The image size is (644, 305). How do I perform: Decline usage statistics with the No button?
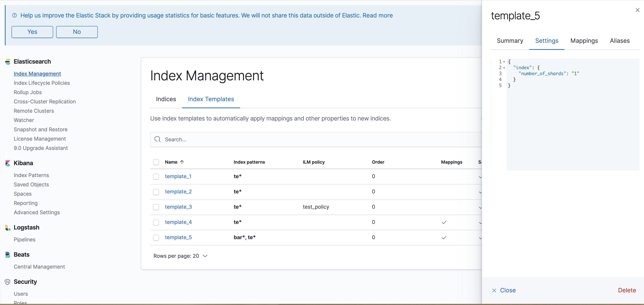[x=77, y=32]
